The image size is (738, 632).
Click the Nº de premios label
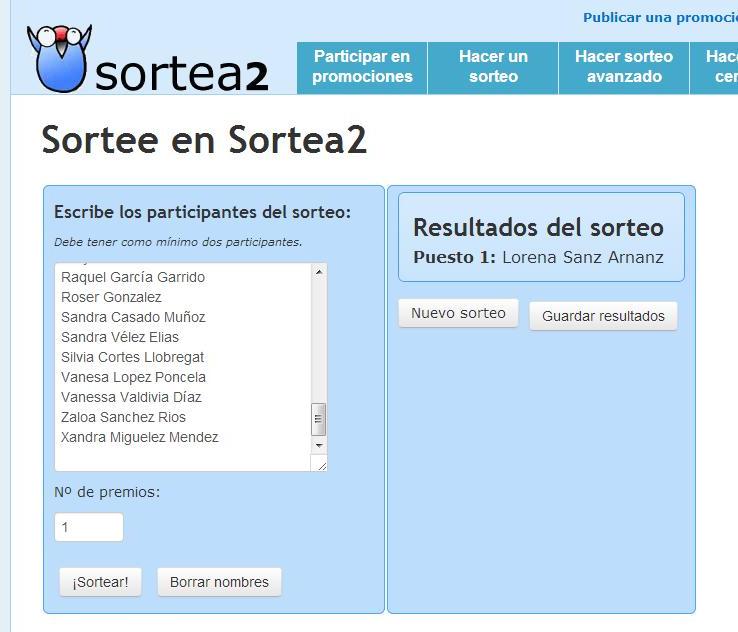(x=107, y=492)
